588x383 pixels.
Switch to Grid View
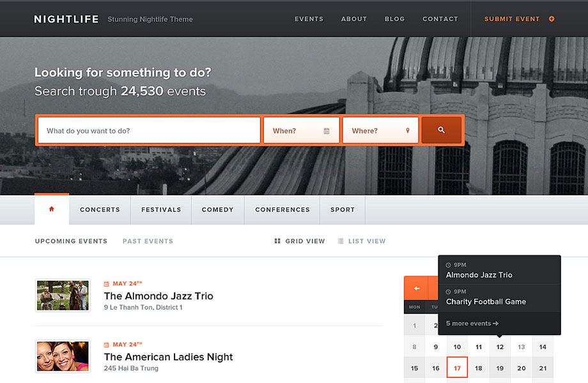(x=299, y=241)
